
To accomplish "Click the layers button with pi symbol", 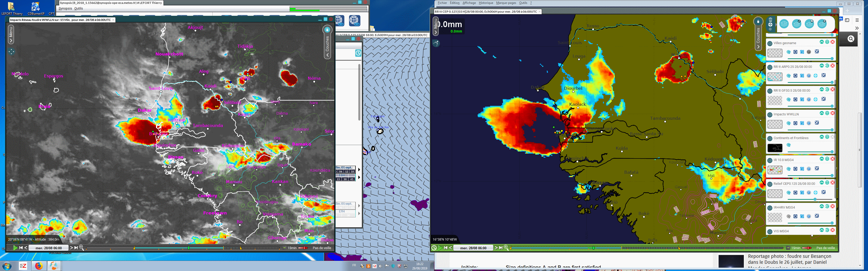I will click(822, 24).
